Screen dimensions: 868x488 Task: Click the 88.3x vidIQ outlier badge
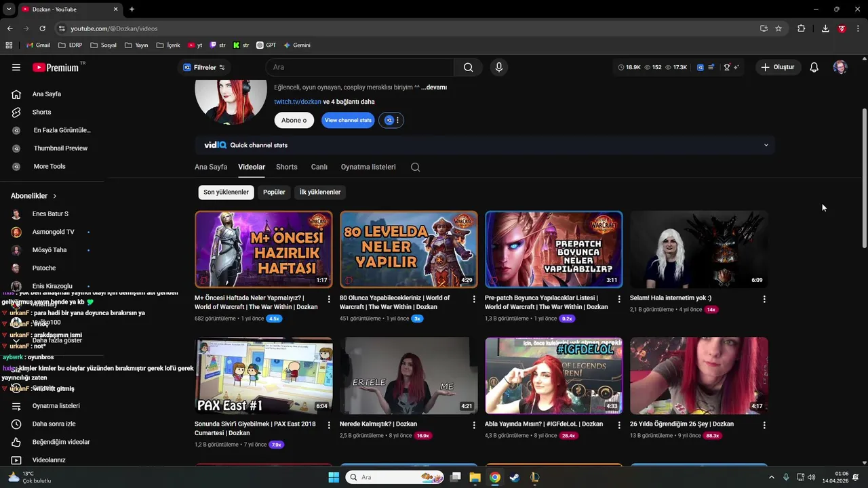pyautogui.click(x=713, y=436)
